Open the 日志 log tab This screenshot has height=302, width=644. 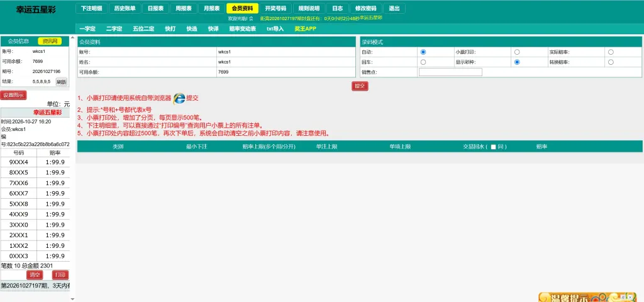(338, 8)
